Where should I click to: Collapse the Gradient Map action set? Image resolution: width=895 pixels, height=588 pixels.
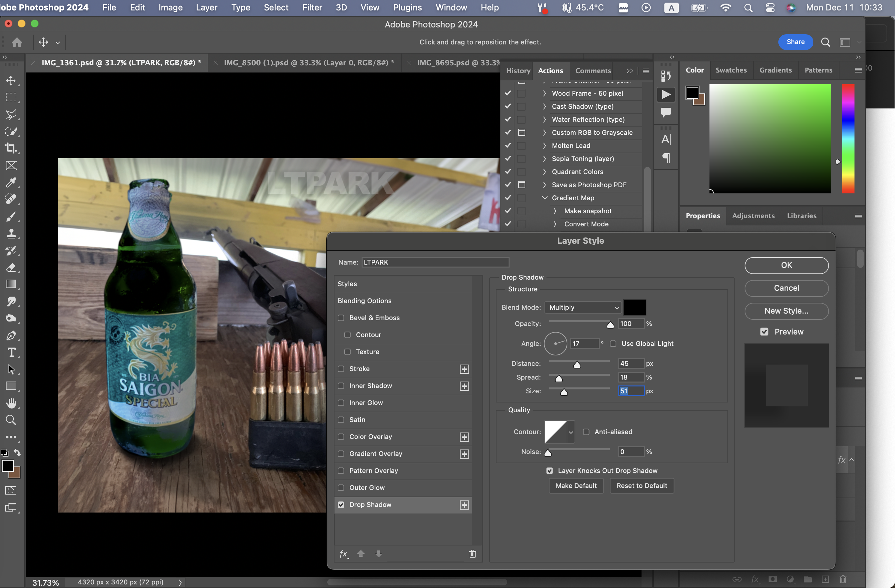[x=544, y=198]
